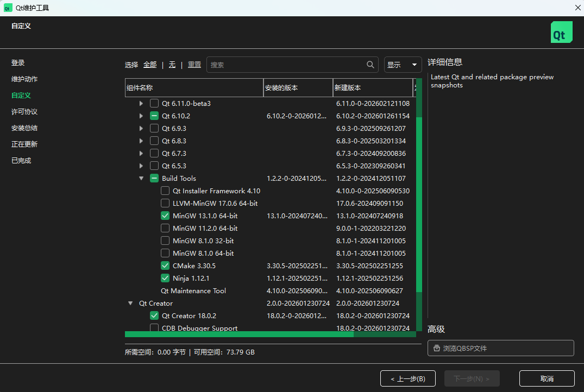The image size is (584, 392).
Task: Check MinGW 8.1.0 32-bit checkbox
Action: tap(165, 241)
